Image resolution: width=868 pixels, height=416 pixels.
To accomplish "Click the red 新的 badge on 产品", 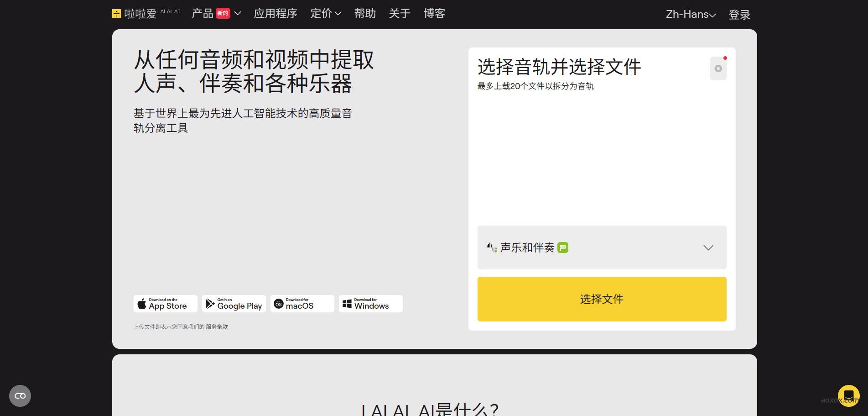I will point(222,13).
